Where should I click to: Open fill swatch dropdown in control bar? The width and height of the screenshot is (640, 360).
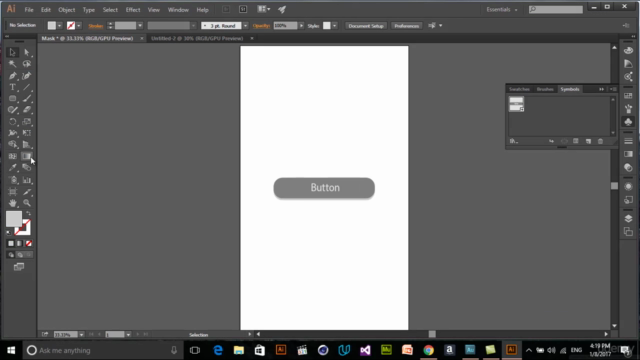tap(60, 26)
